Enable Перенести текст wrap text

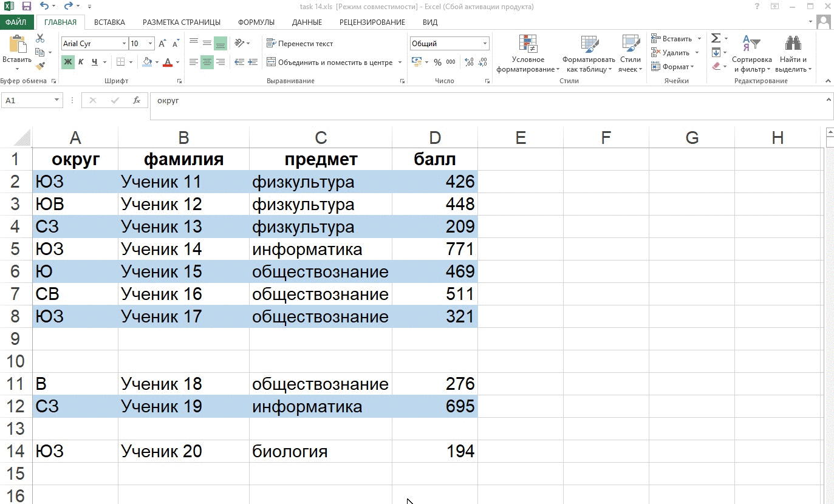(301, 43)
